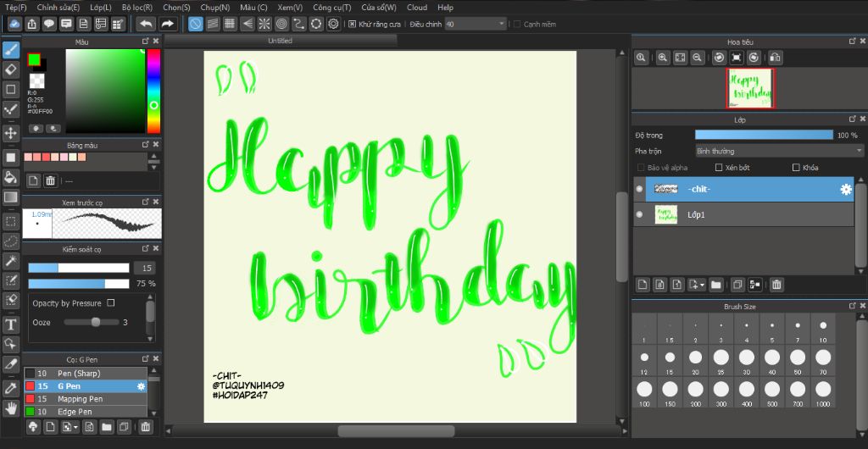
Task: Enable concentric circle snap guide
Action: (x=281, y=24)
